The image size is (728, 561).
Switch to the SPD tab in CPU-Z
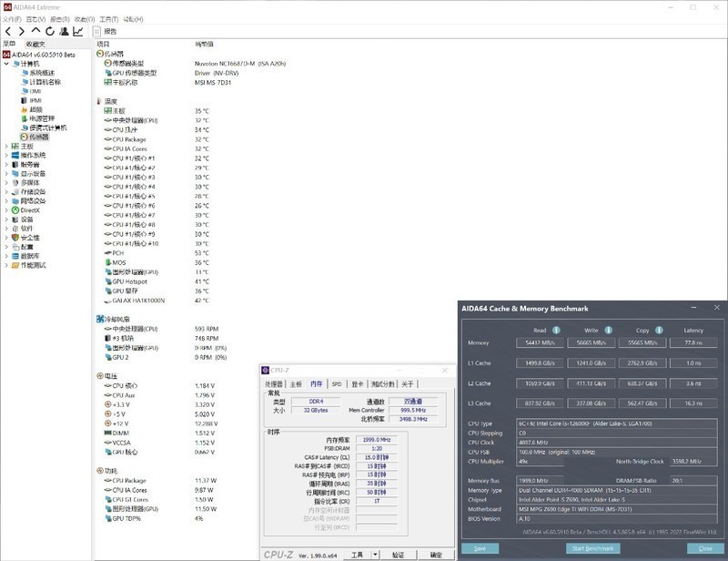pyautogui.click(x=337, y=384)
